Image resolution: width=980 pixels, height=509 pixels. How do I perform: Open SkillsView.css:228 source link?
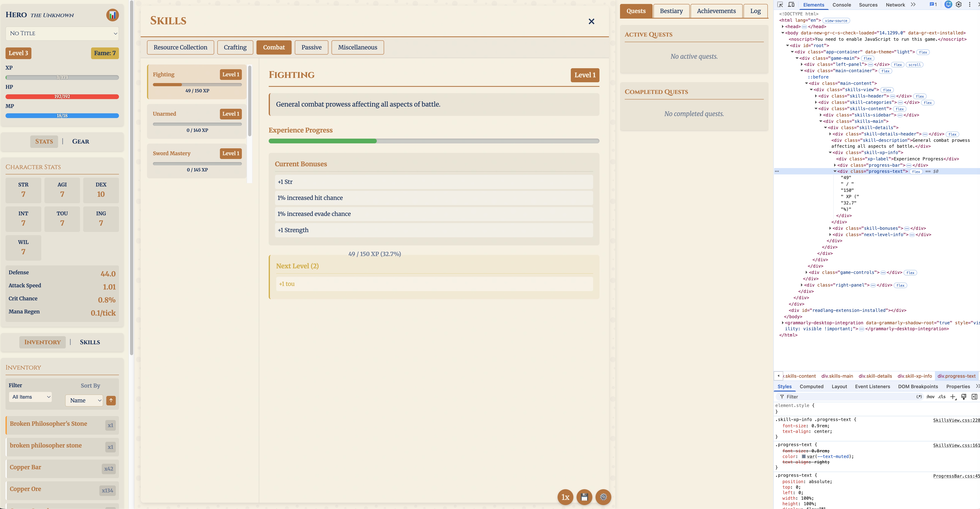coord(956,420)
